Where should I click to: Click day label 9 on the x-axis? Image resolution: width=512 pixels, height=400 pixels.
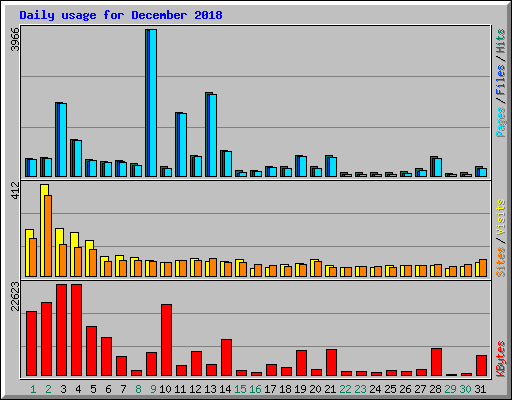[x=153, y=389]
